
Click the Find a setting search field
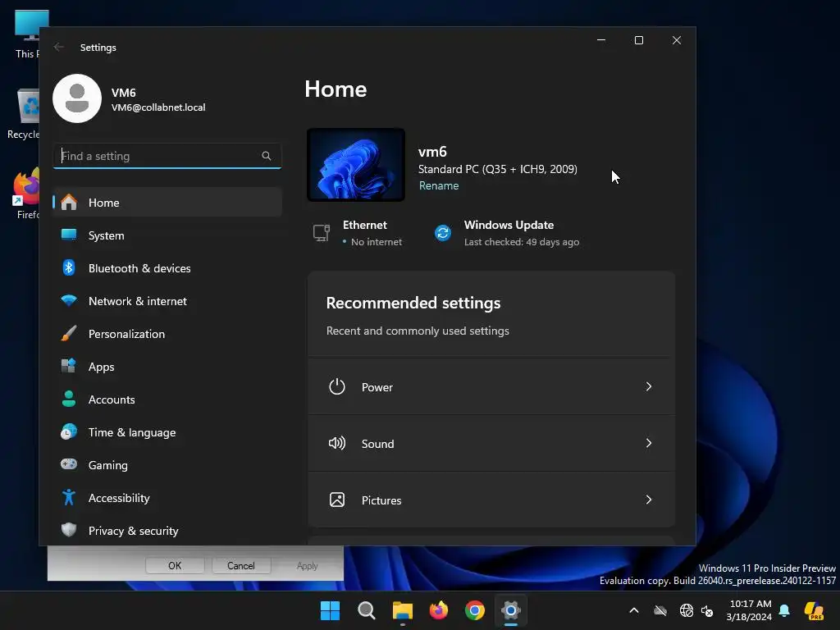pyautogui.click(x=167, y=156)
